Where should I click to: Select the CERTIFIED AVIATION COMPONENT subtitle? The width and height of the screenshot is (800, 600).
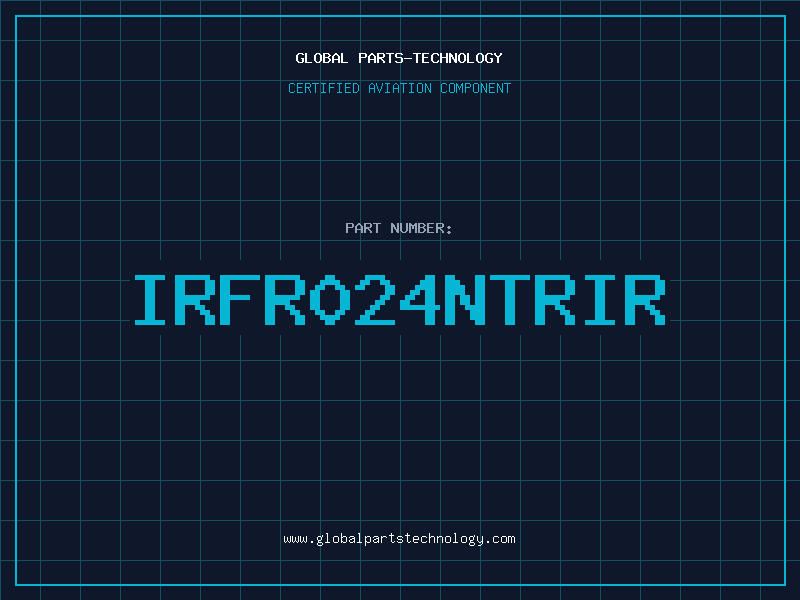click(x=399, y=88)
